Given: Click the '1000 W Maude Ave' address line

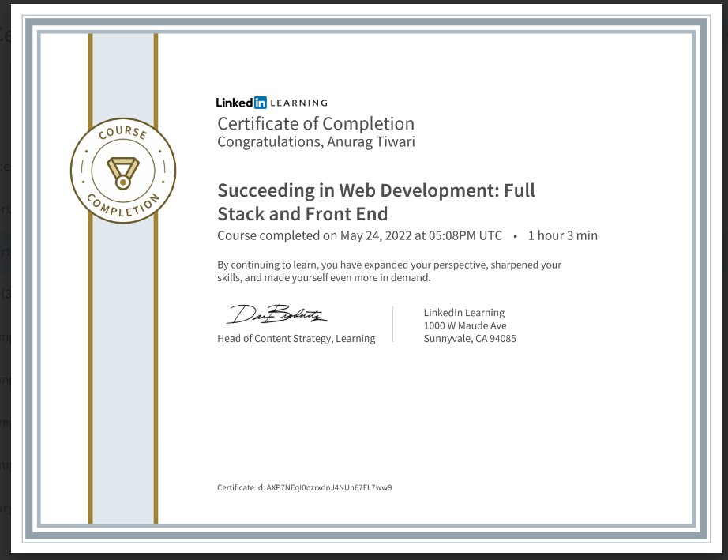Looking at the screenshot, I should [465, 325].
